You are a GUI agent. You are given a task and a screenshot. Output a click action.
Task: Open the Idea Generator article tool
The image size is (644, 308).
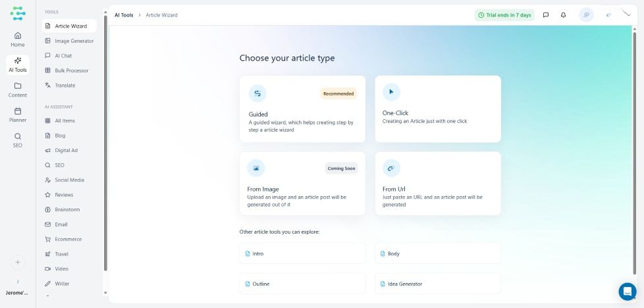tap(438, 284)
